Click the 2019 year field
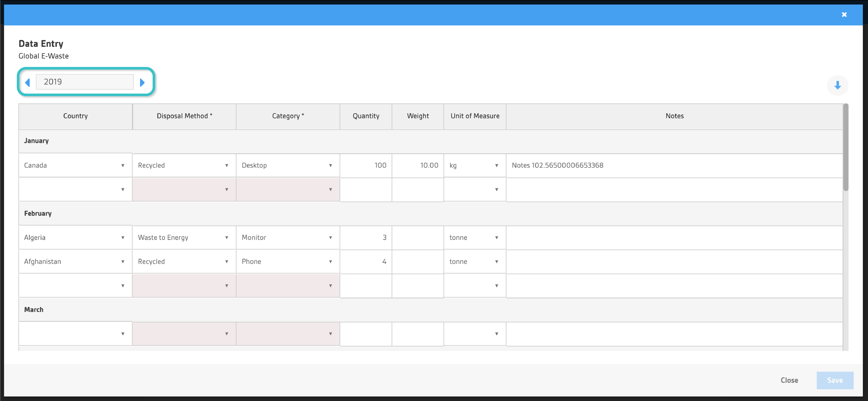 [85, 82]
